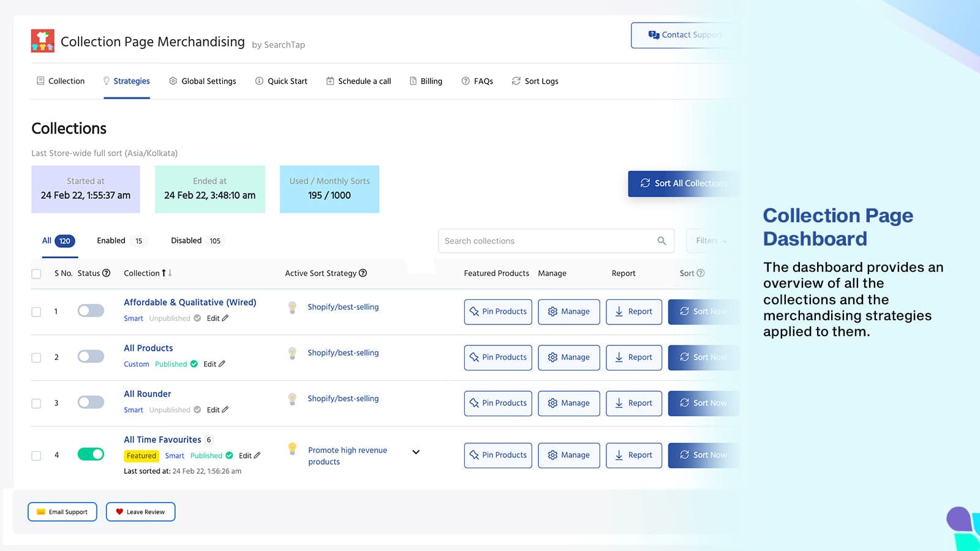Click the Report download icon for All Time Favourites
Screen dimensions: 980x551
[x=620, y=455]
